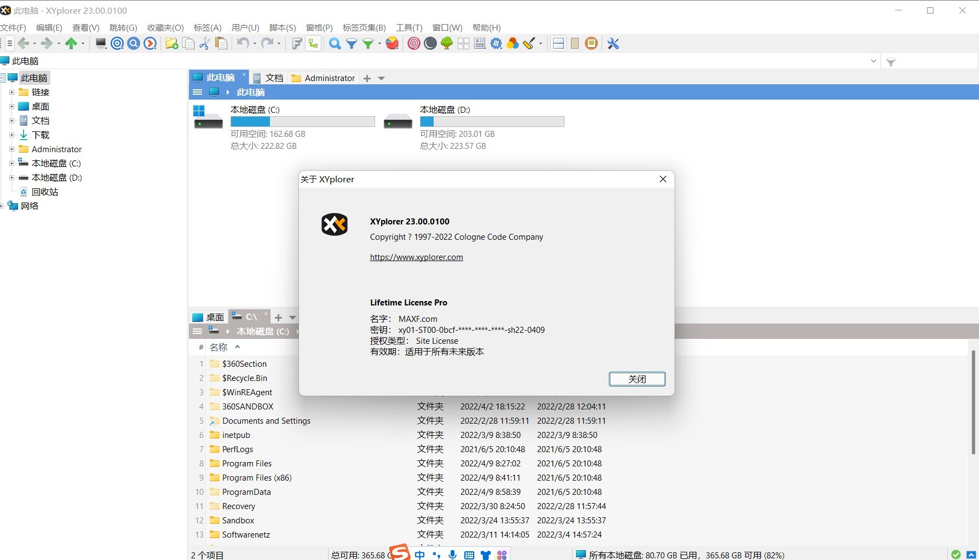Open forward history dropdown arrow
Viewport: 979px width, 560px height.
[x=59, y=44]
